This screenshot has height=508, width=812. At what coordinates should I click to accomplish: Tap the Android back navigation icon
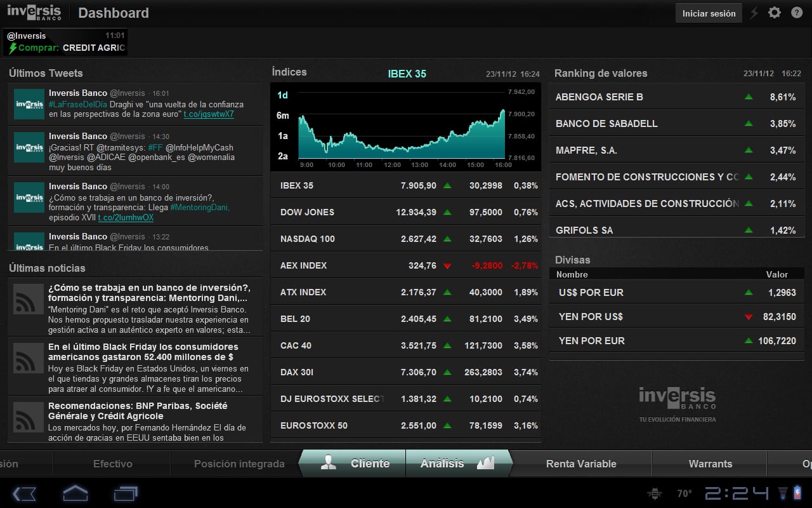pyautogui.click(x=24, y=493)
